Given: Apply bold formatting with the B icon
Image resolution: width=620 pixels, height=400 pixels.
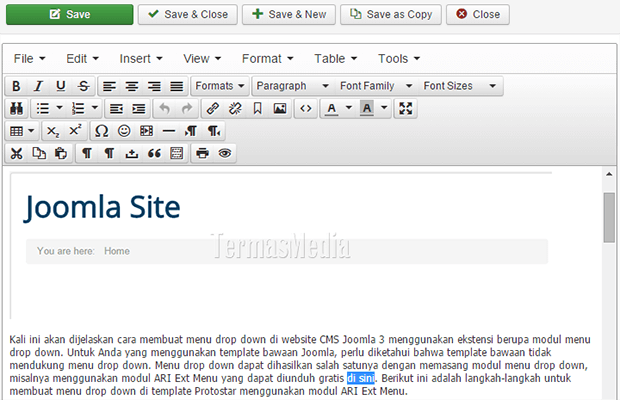Looking at the screenshot, I should [x=16, y=86].
